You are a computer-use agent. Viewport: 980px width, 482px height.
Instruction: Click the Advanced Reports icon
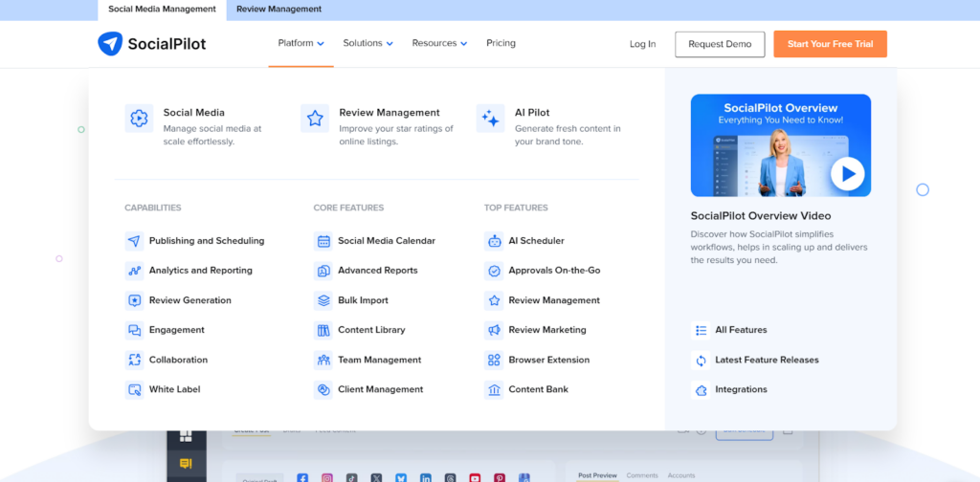coord(323,271)
